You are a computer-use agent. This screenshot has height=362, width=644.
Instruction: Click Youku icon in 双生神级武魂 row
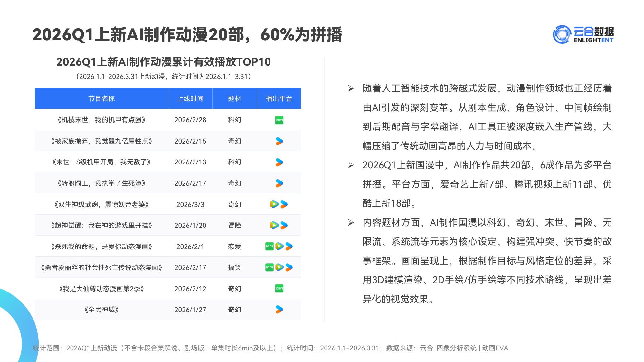coord(284,204)
